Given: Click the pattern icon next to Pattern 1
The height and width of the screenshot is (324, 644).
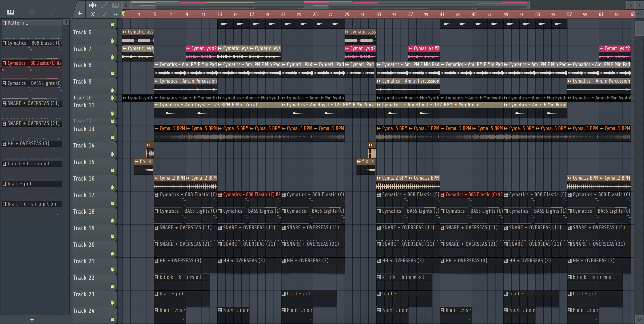Looking at the screenshot, I should tap(4, 23).
